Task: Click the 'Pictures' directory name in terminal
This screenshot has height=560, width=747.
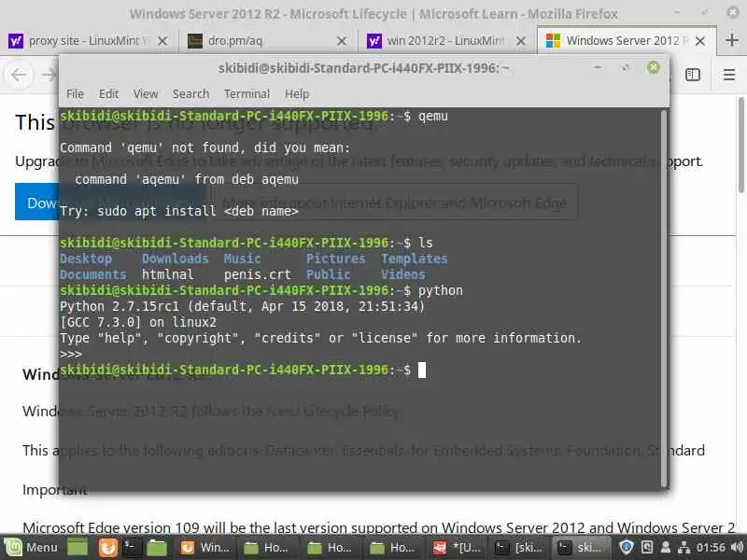Action: tap(335, 259)
